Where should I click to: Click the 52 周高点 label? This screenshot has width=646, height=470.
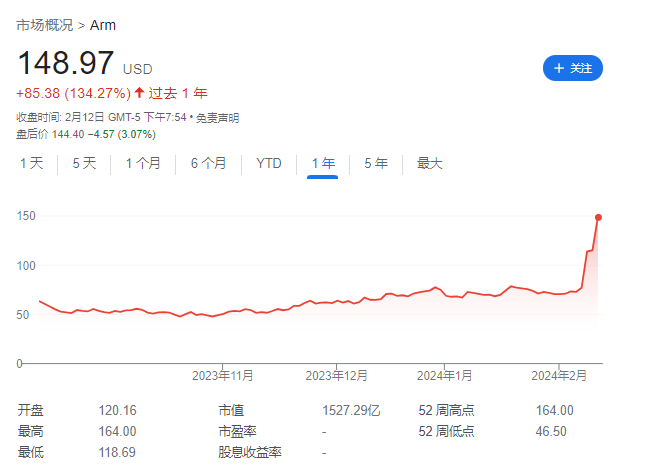pyautogui.click(x=446, y=410)
